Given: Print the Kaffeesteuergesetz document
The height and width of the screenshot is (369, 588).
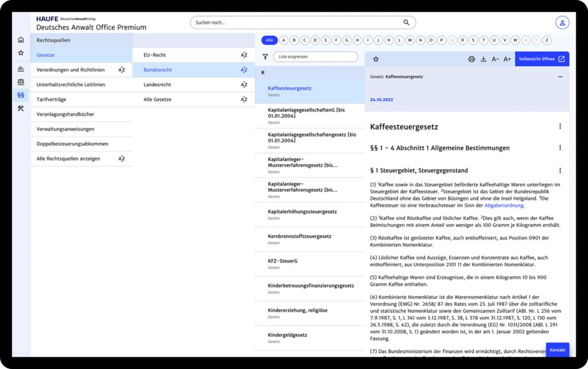Looking at the screenshot, I should click(471, 59).
